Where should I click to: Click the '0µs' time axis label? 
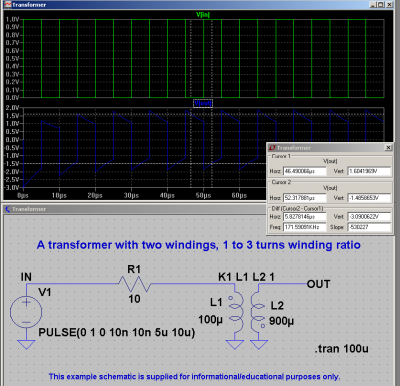point(23,195)
